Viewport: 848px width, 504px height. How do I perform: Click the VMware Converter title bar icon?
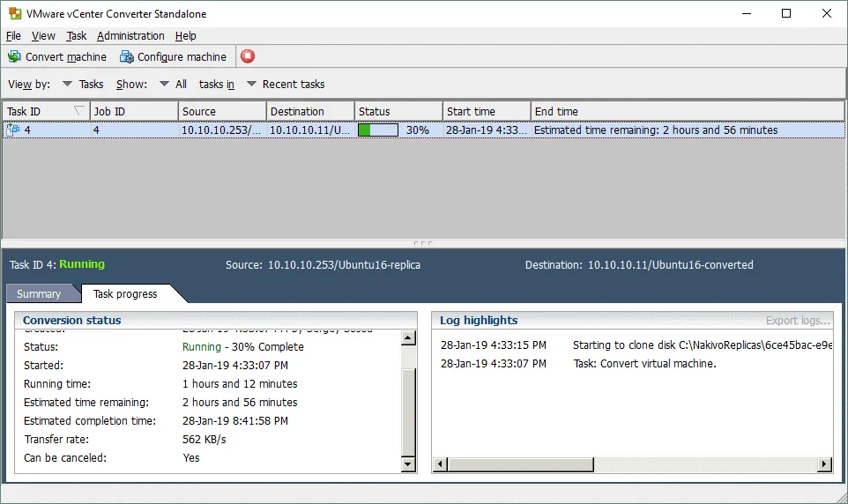pos(13,13)
